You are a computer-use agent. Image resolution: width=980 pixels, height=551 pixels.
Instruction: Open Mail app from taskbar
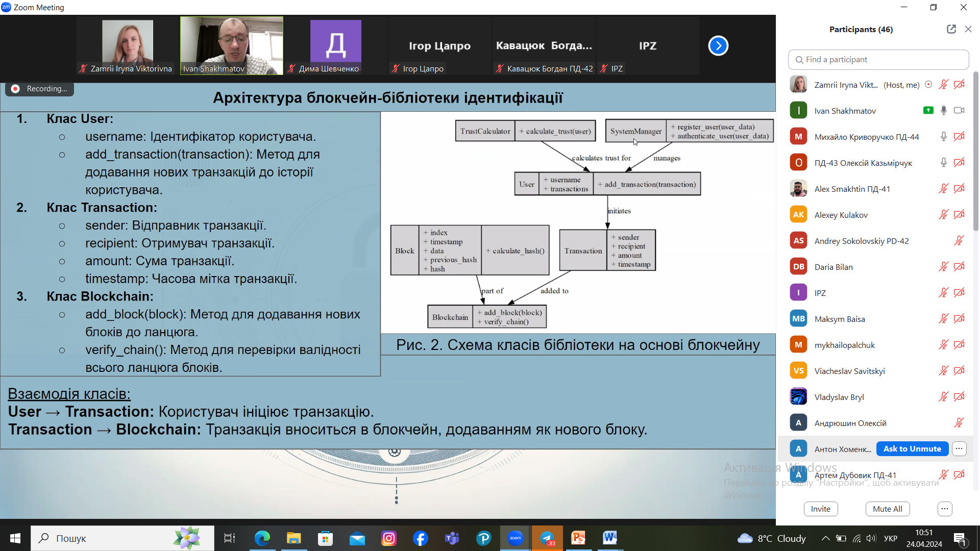(357, 538)
